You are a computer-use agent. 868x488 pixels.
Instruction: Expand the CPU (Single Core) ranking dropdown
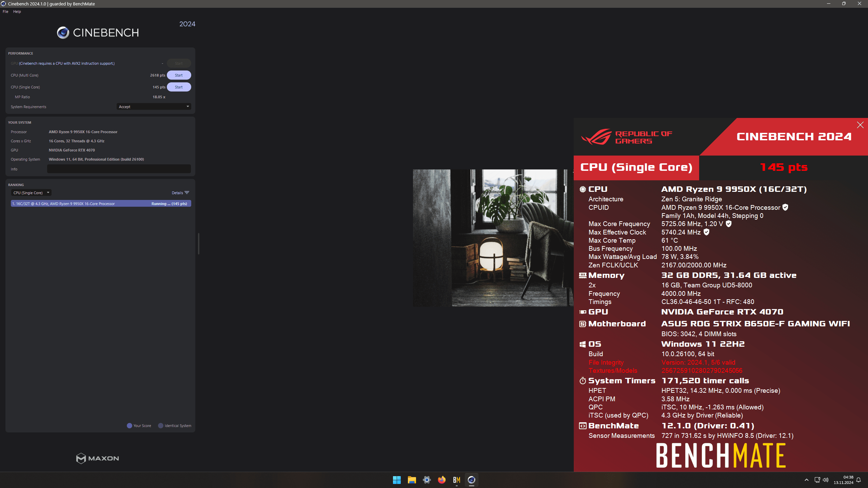(x=31, y=193)
